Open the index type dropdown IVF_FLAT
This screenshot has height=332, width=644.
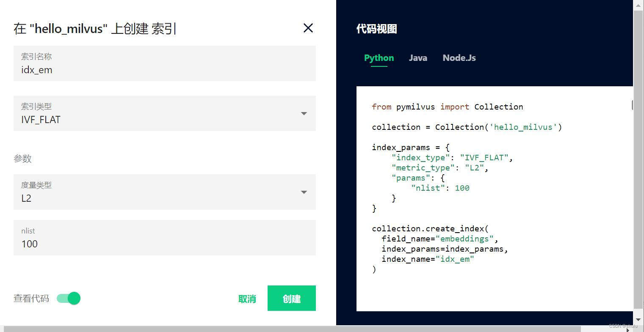click(x=165, y=113)
